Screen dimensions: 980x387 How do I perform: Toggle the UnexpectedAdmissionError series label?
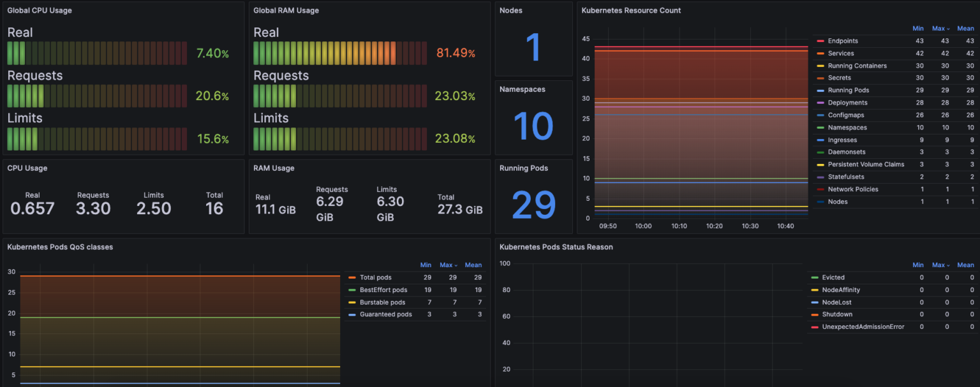coord(863,327)
